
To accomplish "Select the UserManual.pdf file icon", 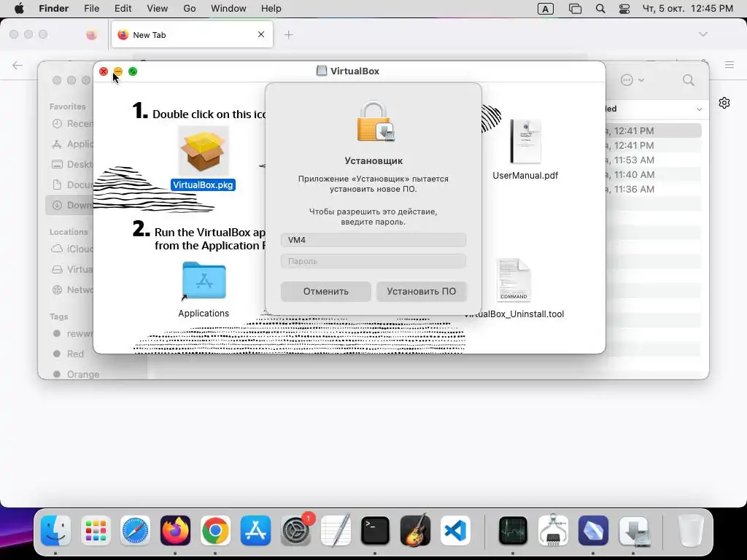I will pyautogui.click(x=525, y=141).
